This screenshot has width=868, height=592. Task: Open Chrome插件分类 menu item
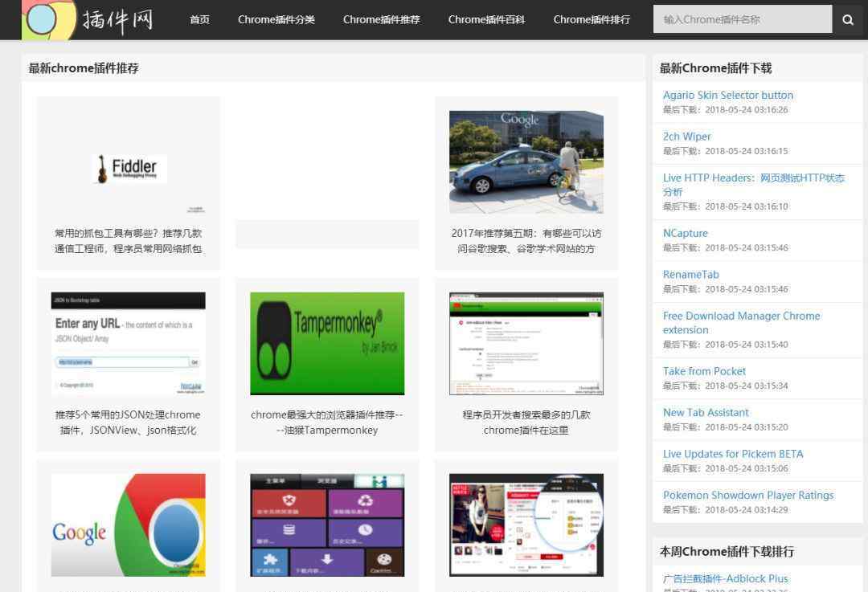[x=276, y=20]
